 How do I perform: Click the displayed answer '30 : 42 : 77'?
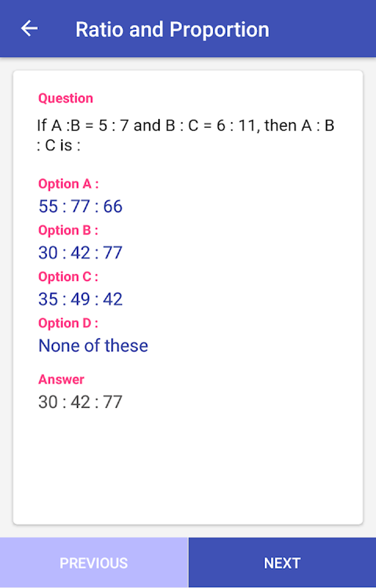pyautogui.click(x=80, y=402)
